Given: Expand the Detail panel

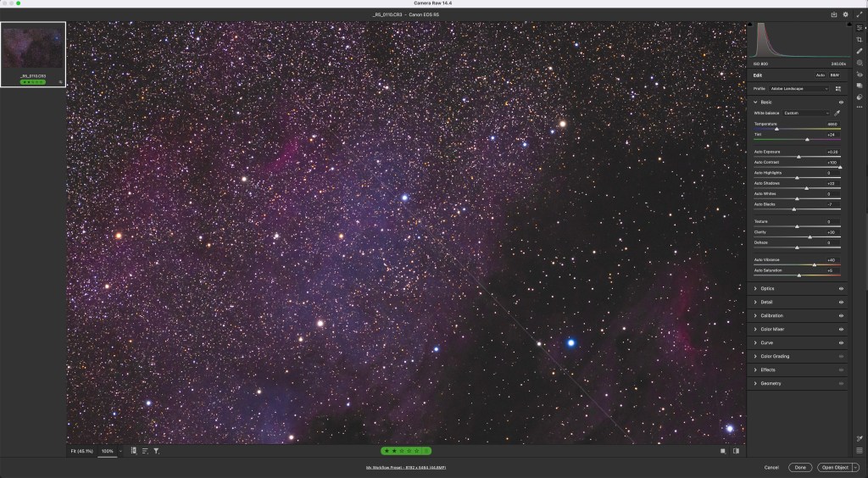Looking at the screenshot, I should [766, 302].
